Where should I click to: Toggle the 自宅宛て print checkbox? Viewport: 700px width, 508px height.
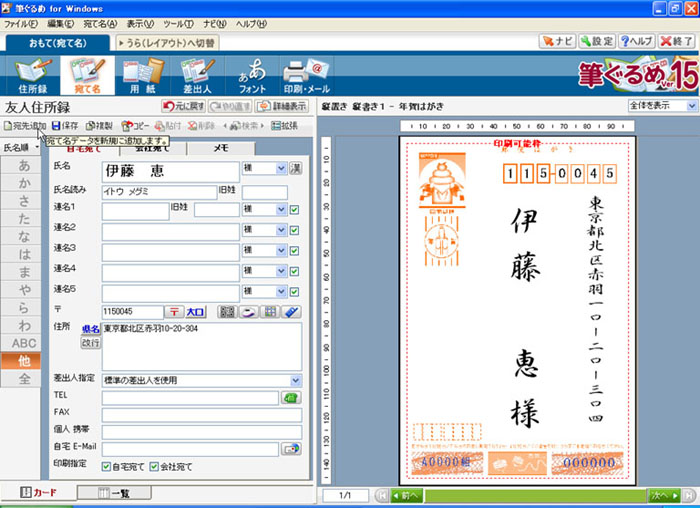coord(107,466)
